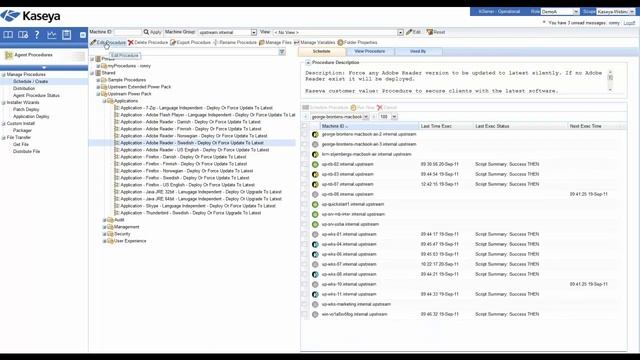Image resolution: width=640 pixels, height=360 pixels.
Task: Expand the Audit folder
Action: [x=104, y=220]
